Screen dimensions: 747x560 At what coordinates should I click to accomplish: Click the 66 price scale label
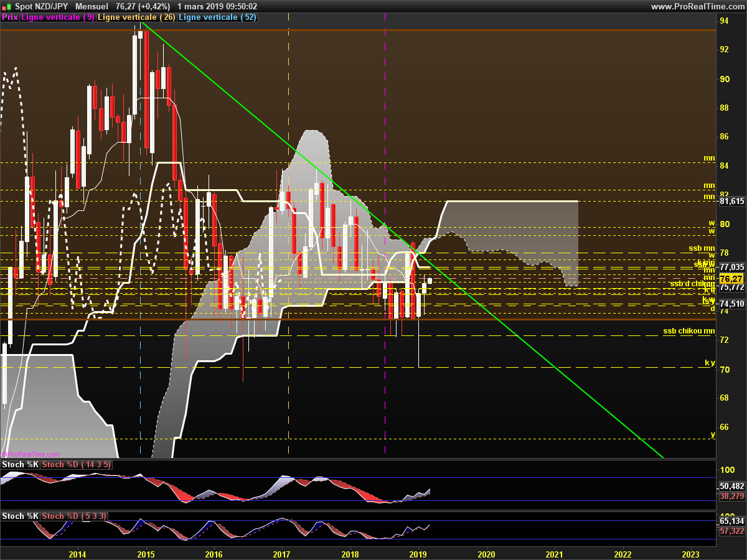click(725, 427)
